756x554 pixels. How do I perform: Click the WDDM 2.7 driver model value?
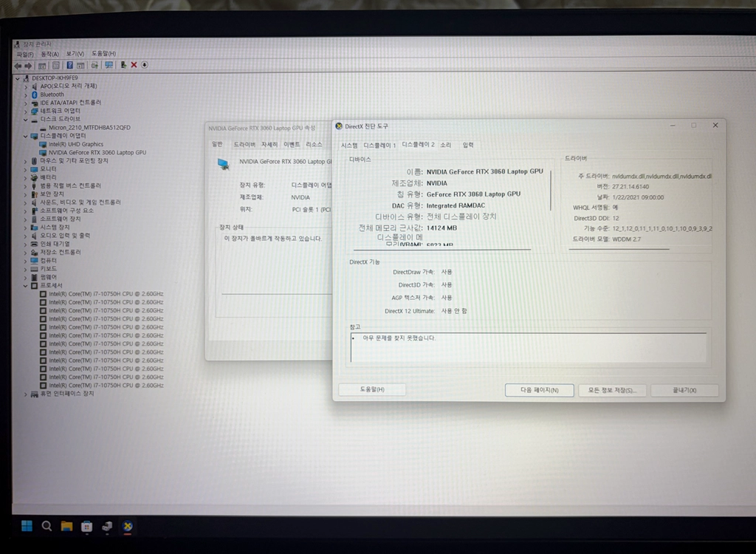626,239
